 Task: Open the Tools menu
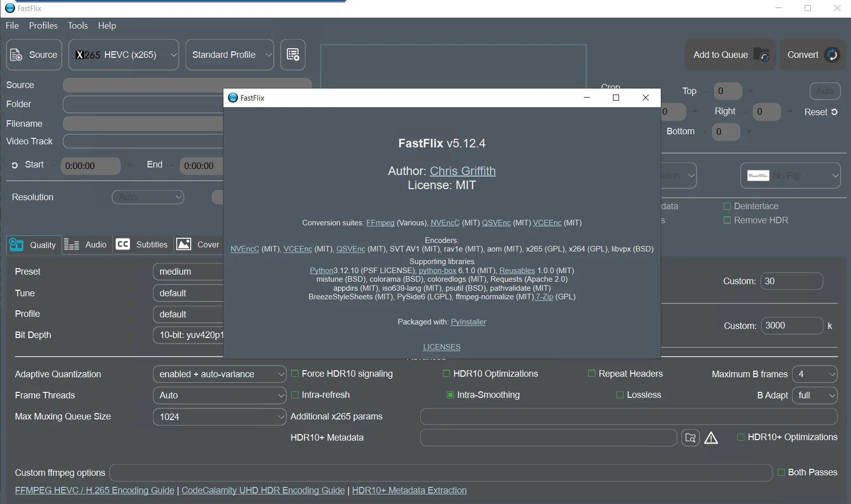pos(78,26)
